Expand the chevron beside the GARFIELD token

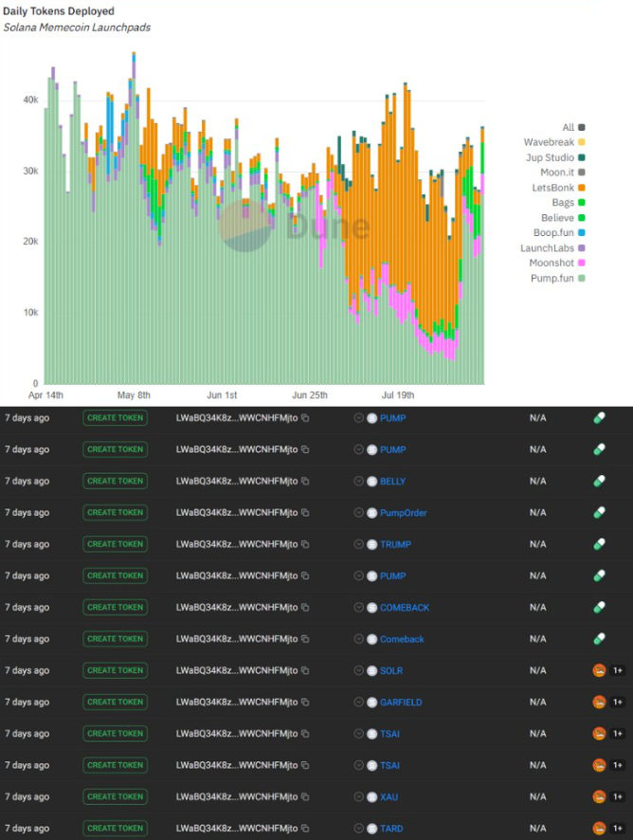click(358, 703)
